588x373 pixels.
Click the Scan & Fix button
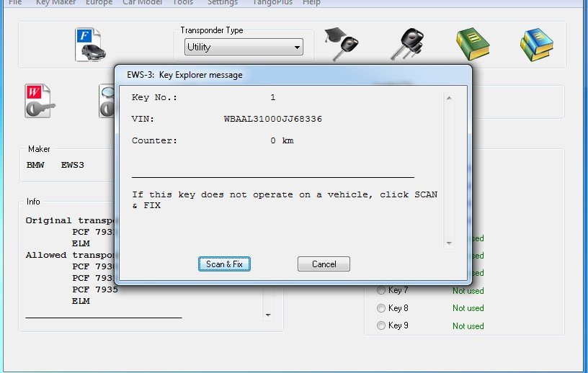tap(224, 264)
